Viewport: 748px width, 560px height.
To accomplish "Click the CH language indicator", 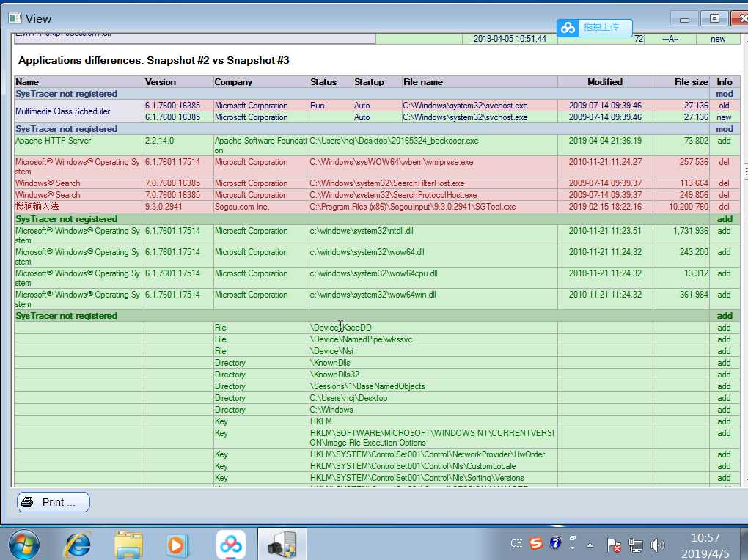I will point(516,543).
